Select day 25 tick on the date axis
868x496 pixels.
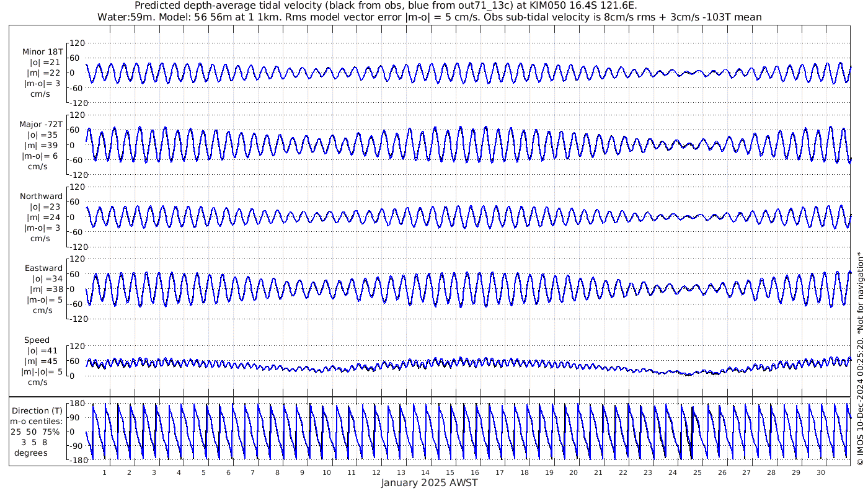pos(697,472)
